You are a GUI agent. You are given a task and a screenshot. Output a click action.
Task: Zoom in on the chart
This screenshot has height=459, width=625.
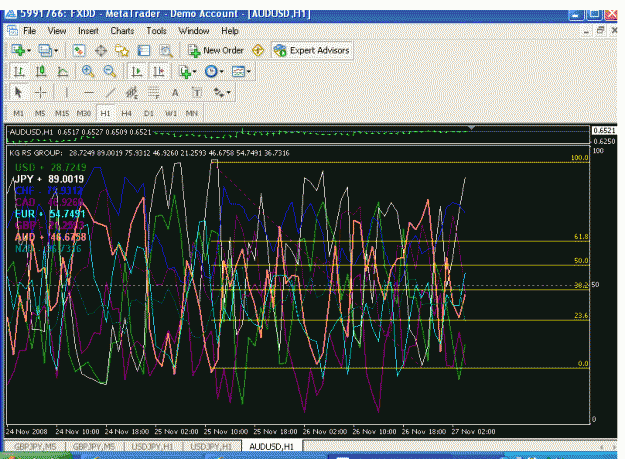88,72
